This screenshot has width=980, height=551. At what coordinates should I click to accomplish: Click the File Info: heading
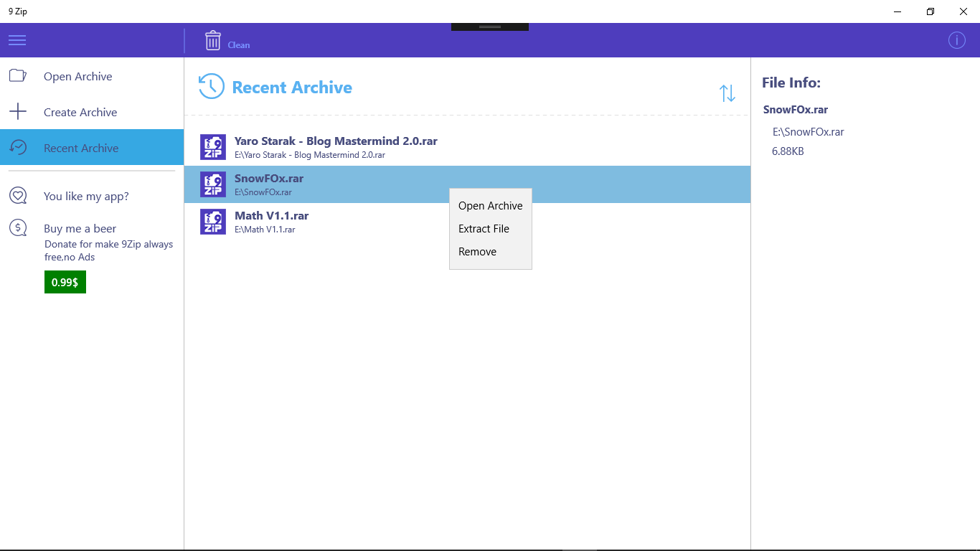coord(791,83)
